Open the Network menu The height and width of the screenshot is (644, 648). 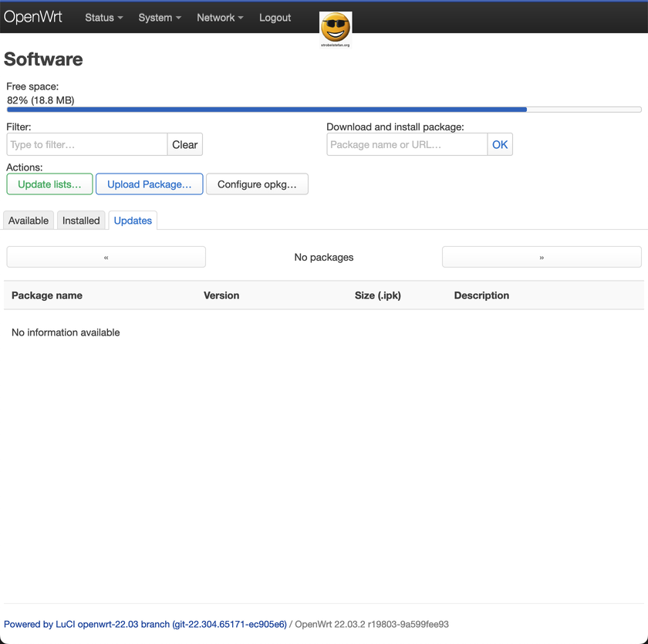pos(218,17)
